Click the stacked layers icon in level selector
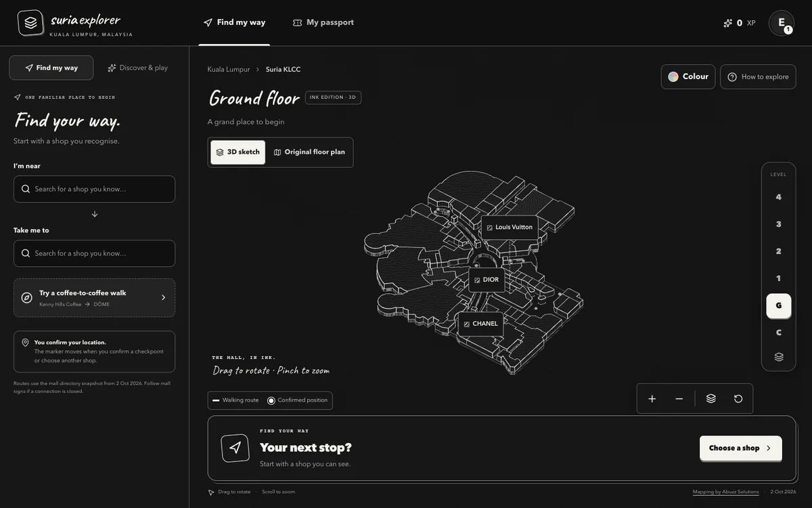Screen dimensions: 812x508 coord(779,357)
